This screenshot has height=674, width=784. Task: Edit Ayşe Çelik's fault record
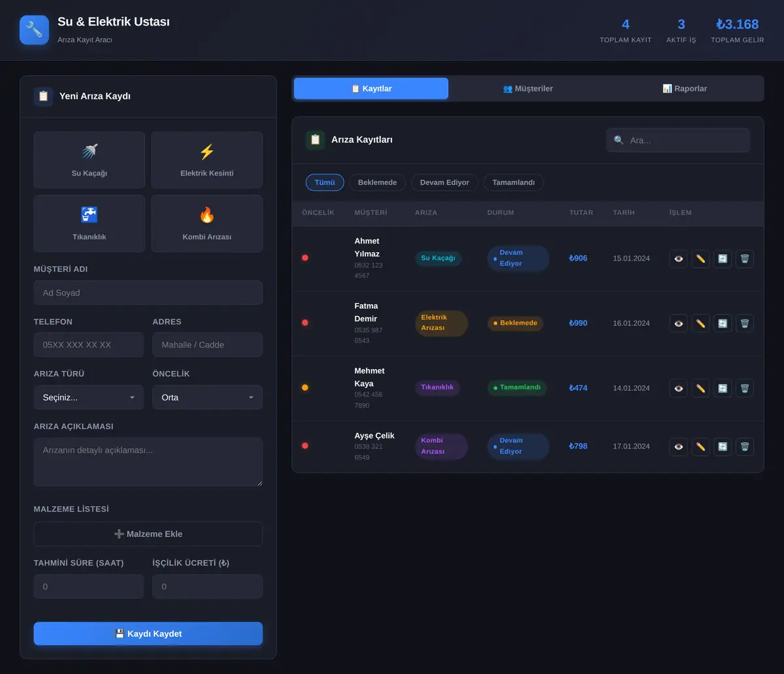click(x=700, y=447)
